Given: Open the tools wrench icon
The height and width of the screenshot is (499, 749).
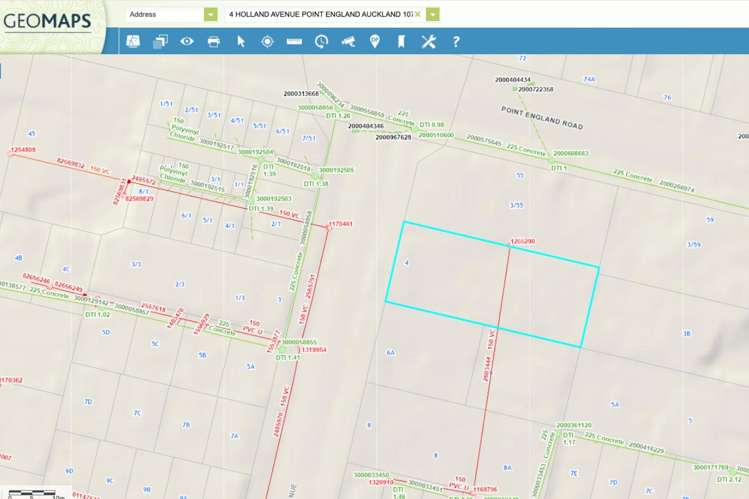Looking at the screenshot, I should tap(428, 41).
